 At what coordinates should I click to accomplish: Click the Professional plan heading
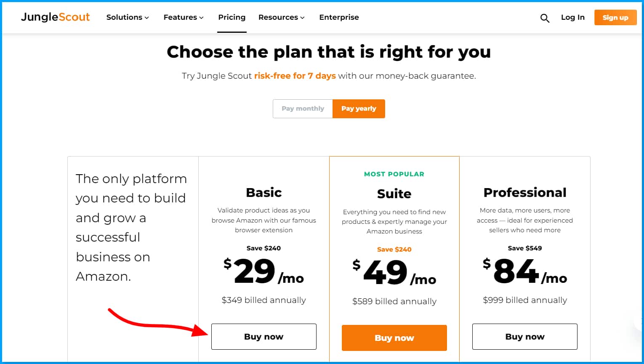[524, 192]
